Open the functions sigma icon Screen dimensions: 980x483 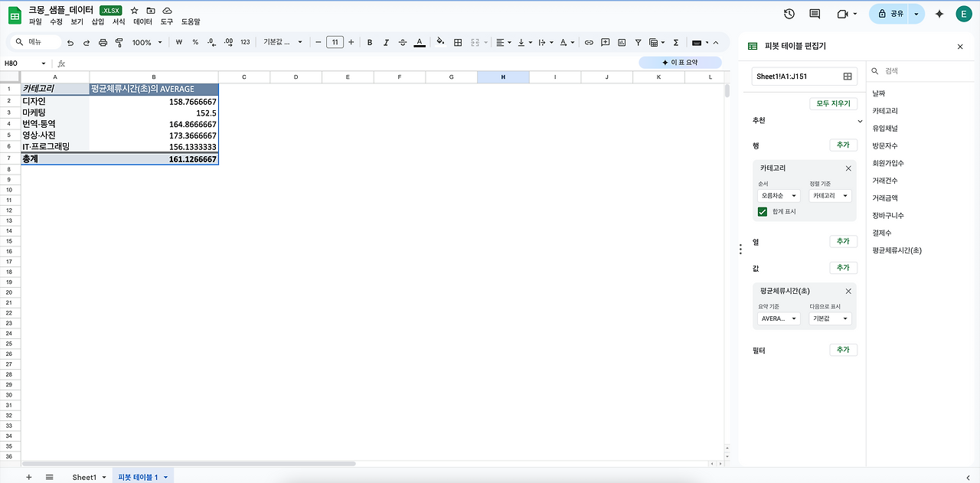(676, 43)
